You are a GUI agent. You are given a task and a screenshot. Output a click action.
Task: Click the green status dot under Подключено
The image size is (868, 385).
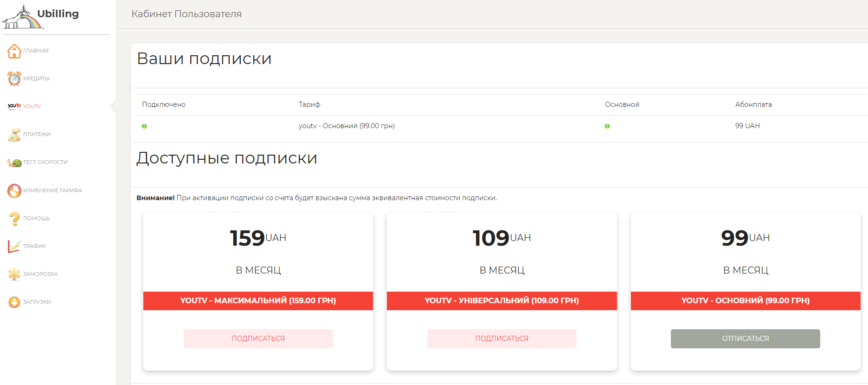pyautogui.click(x=144, y=126)
